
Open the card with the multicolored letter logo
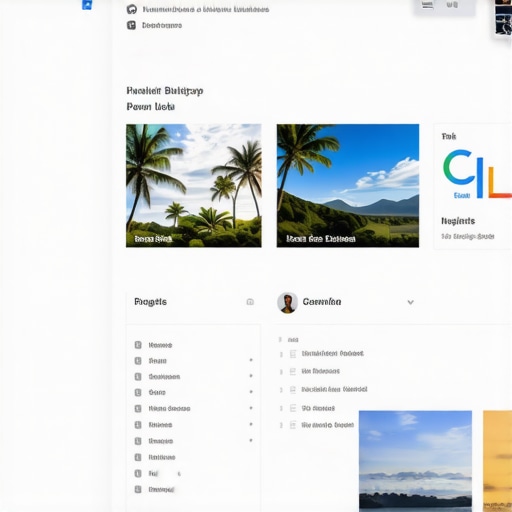click(x=473, y=187)
